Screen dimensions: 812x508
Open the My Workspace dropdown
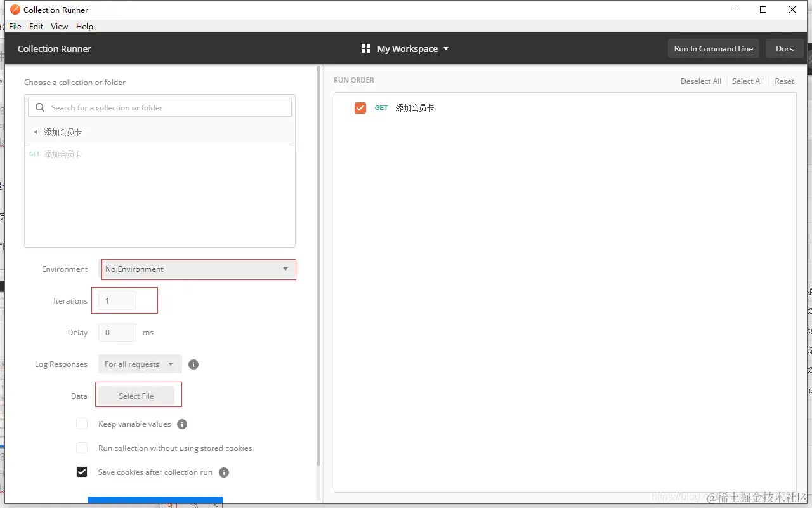413,48
